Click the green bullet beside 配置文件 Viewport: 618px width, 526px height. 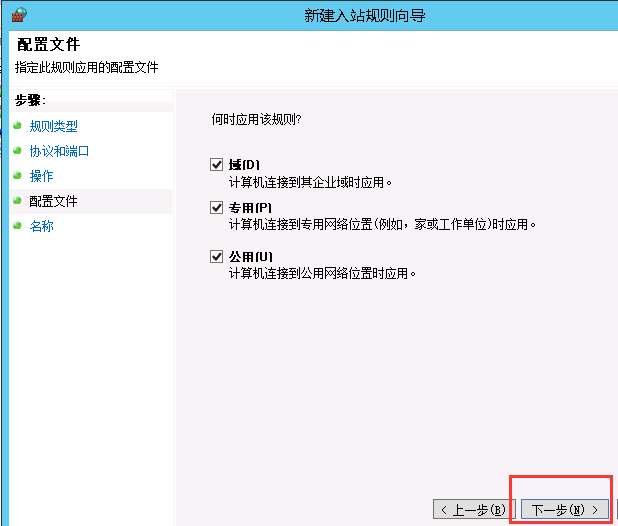point(17,201)
